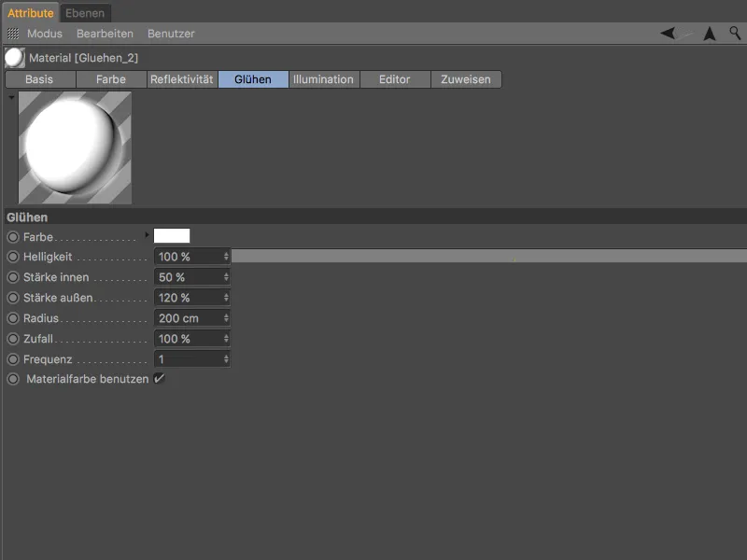
Task: Toggle the Materialfarbe benutzen animation circle
Action: tap(13, 379)
